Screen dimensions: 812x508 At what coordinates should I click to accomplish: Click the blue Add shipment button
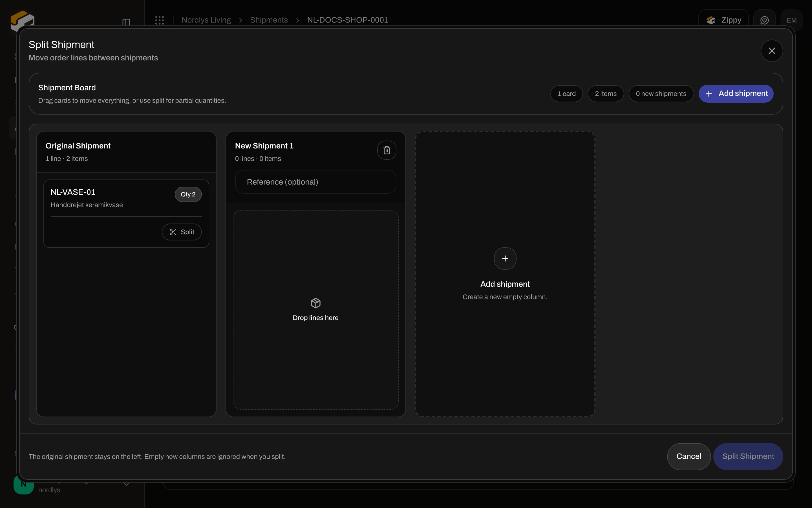(736, 93)
